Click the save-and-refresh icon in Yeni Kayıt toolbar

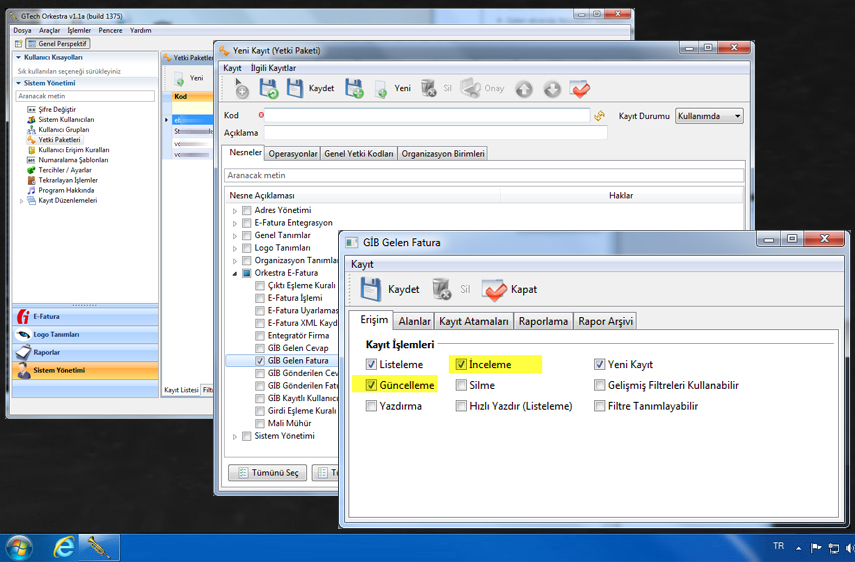point(268,88)
